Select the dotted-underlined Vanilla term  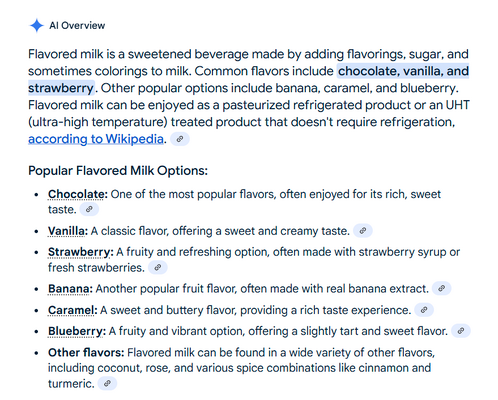tap(68, 231)
